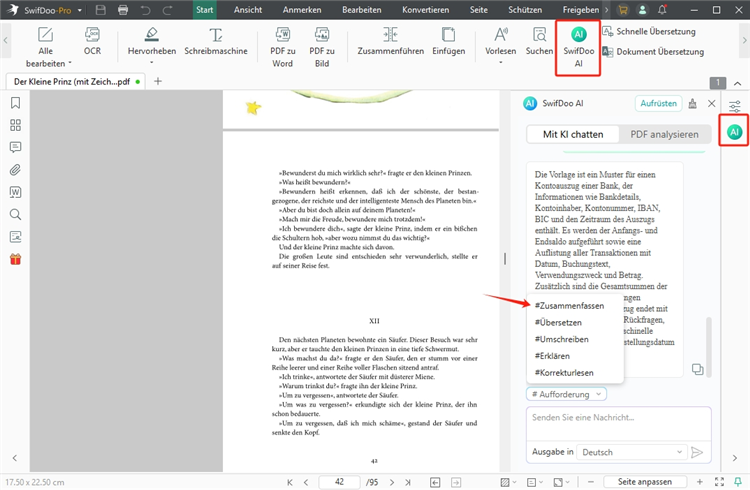Open the right sidebar properties sliders icon
The height and width of the screenshot is (490, 750).
735,106
